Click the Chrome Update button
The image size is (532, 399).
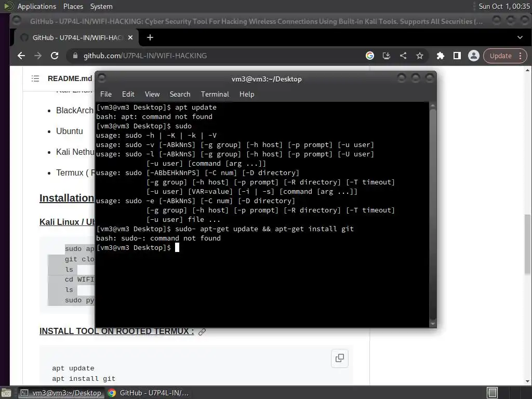click(x=500, y=56)
